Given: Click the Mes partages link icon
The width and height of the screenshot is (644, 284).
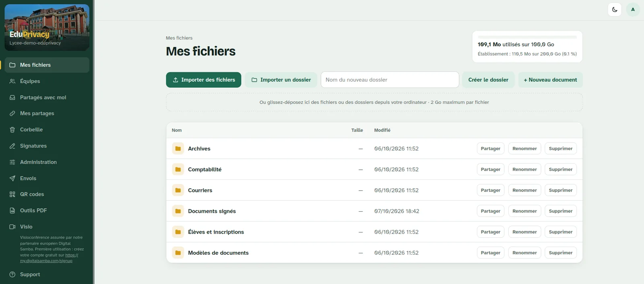Looking at the screenshot, I should tap(12, 113).
